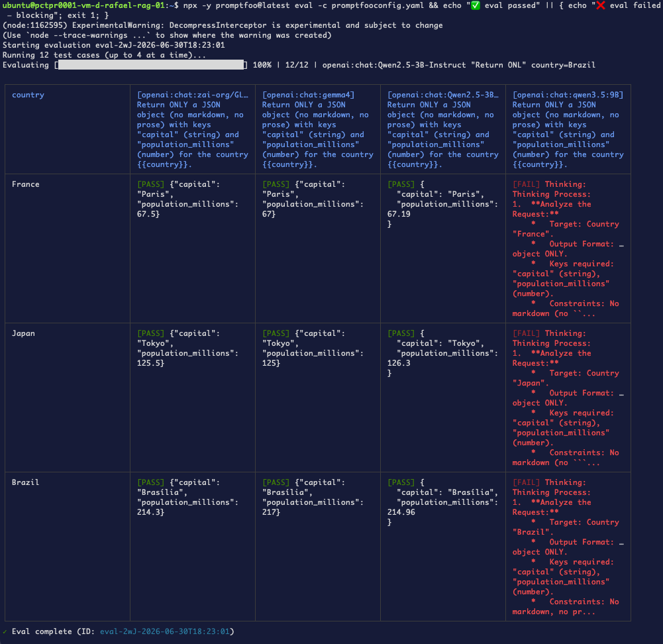Click the openai:chat:gemma4 column header
This screenshot has width=663, height=644.
pos(317,129)
